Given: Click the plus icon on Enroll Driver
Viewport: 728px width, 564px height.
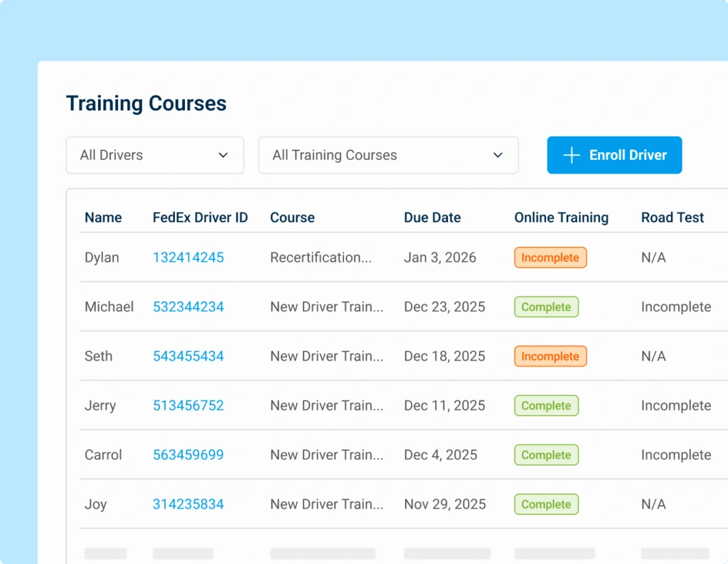Looking at the screenshot, I should click(572, 155).
